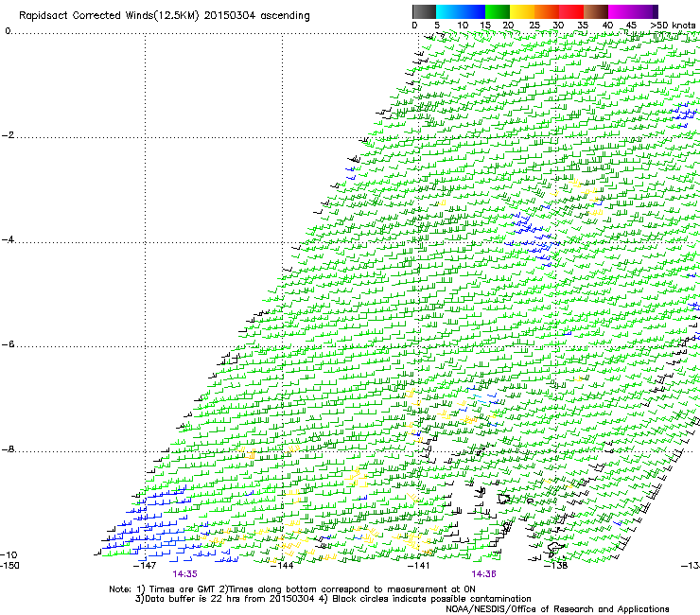Click the 'Data buffer is 22 hrs' note line
This screenshot has width=700, height=615.
coord(333,599)
